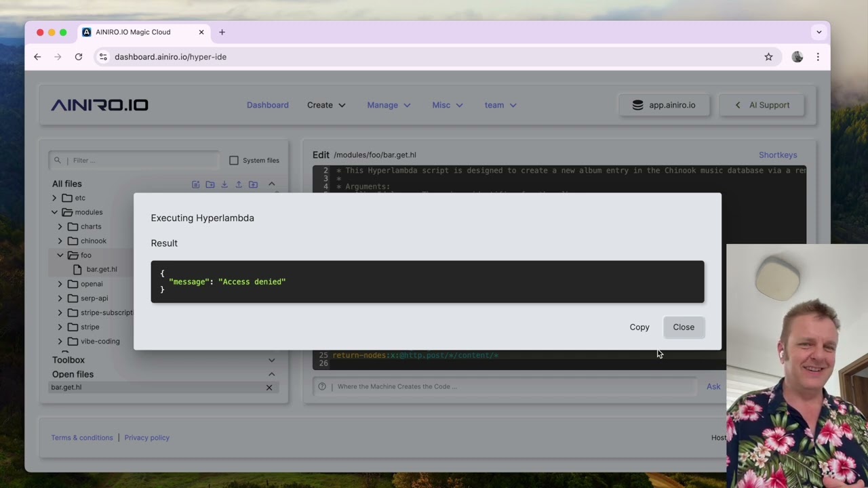Expand the serp-api folder

pos(60,298)
